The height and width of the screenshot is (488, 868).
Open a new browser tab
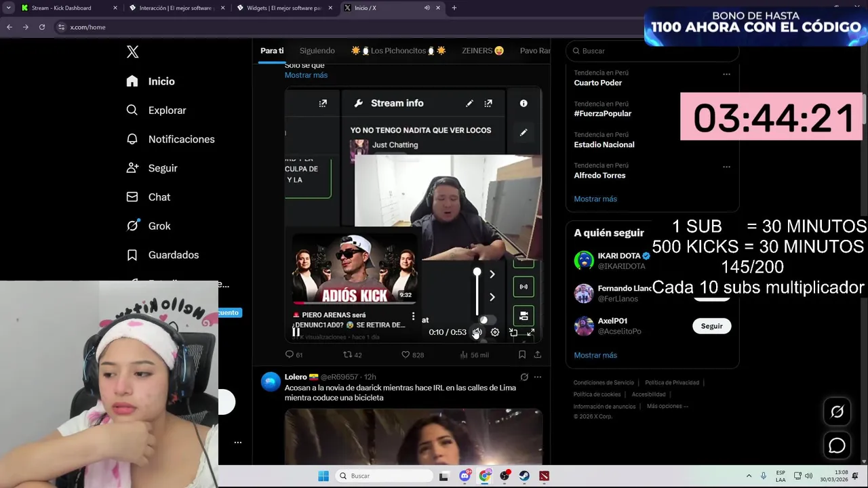tap(454, 8)
